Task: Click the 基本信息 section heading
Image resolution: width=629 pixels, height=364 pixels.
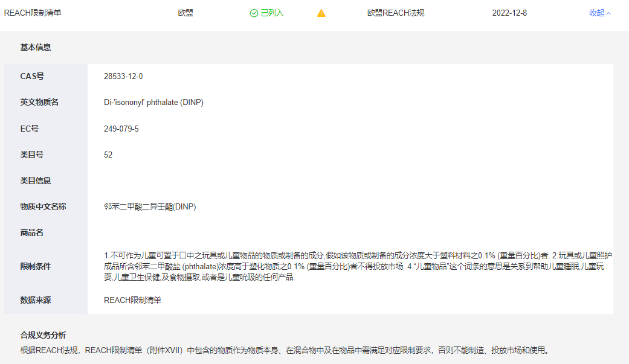Action: coord(36,47)
